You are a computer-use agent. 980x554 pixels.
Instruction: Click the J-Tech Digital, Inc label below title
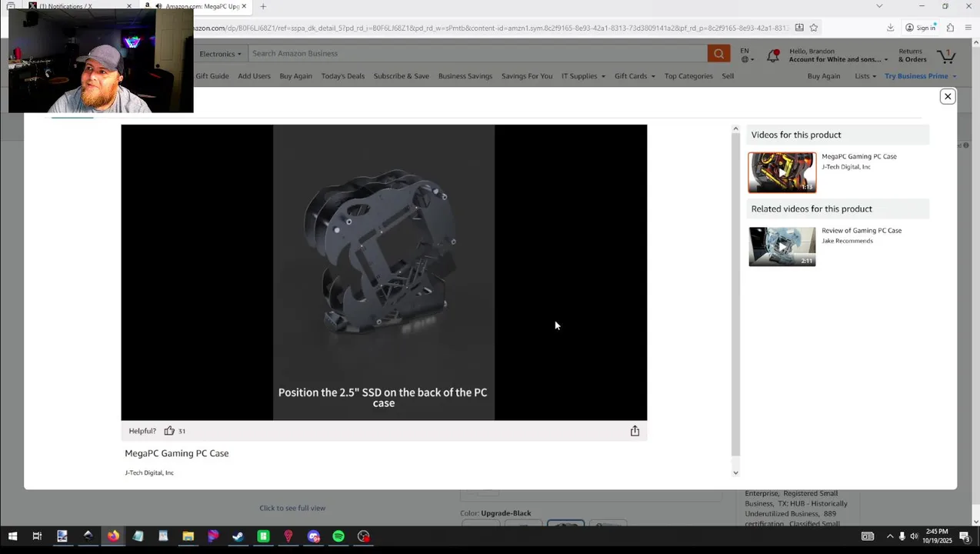tap(149, 472)
